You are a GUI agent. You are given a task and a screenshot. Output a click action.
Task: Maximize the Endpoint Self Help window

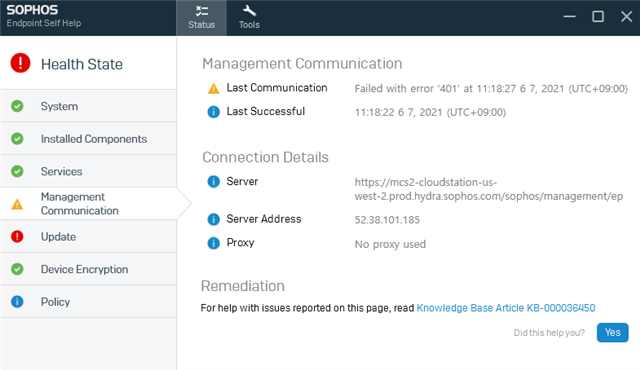click(x=598, y=16)
